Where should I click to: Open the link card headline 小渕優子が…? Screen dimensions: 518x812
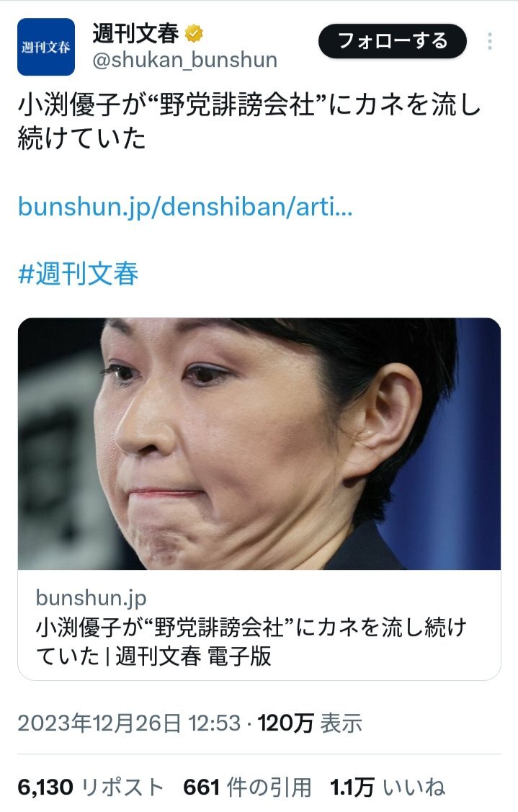[x=251, y=641]
